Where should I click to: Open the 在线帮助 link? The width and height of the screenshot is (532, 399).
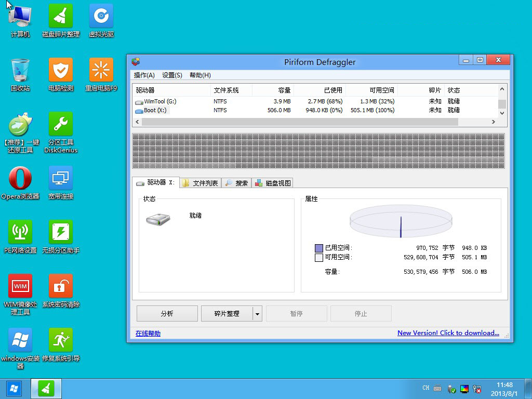[x=148, y=334]
